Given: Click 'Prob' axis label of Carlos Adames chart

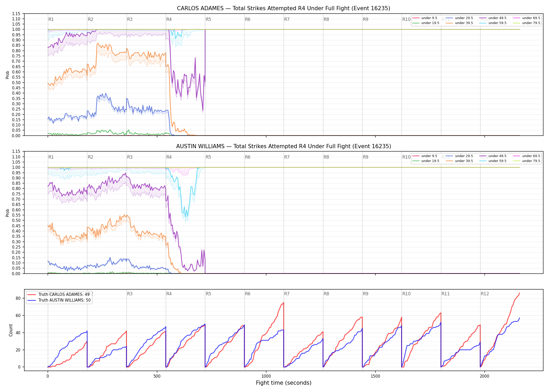Looking at the screenshot, I should pos(8,75).
